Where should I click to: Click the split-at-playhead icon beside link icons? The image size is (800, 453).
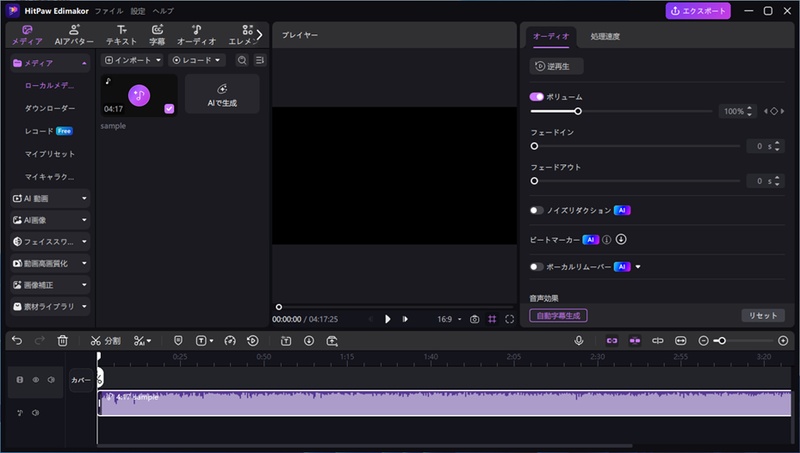(658, 340)
